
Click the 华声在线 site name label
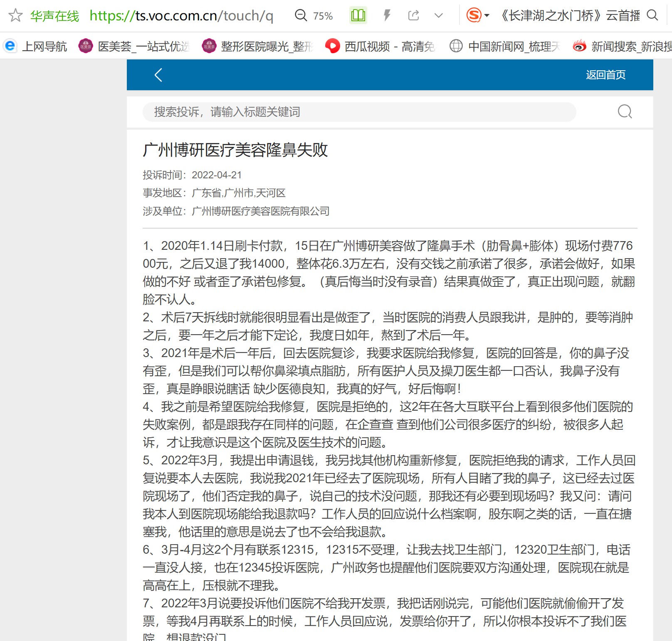[x=54, y=16]
